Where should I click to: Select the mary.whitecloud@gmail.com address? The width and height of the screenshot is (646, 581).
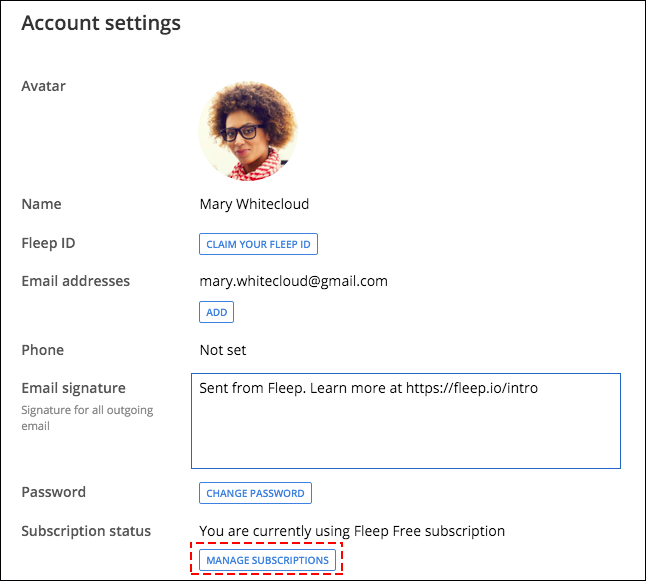click(293, 281)
